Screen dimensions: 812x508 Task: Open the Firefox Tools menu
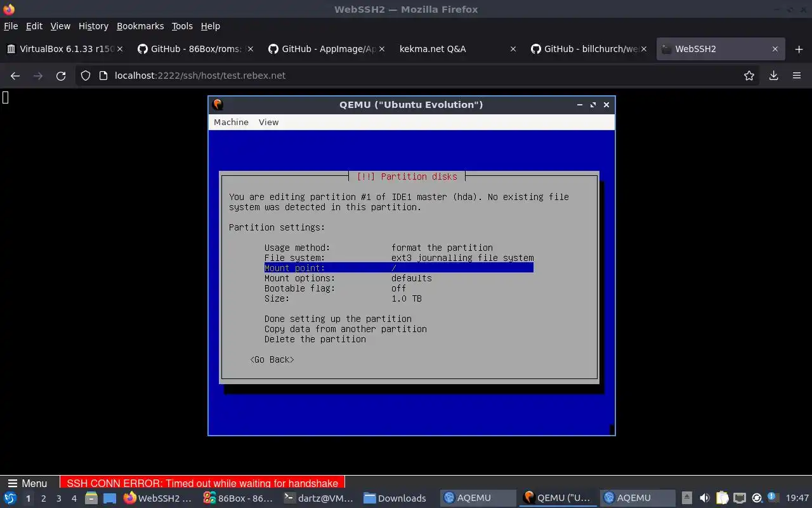click(182, 26)
